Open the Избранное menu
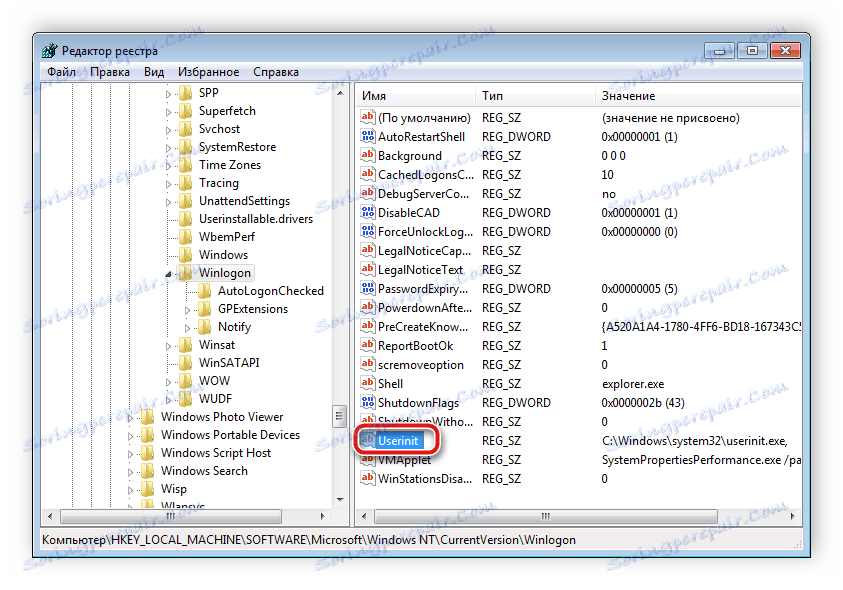Viewport: 843px width, 590px height. coord(209,72)
